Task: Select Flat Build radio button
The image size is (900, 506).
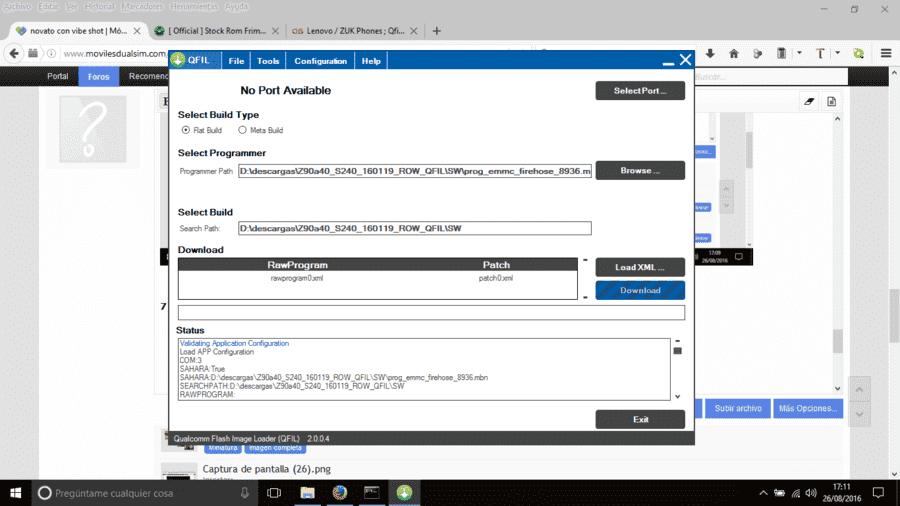Action: pyautogui.click(x=185, y=130)
